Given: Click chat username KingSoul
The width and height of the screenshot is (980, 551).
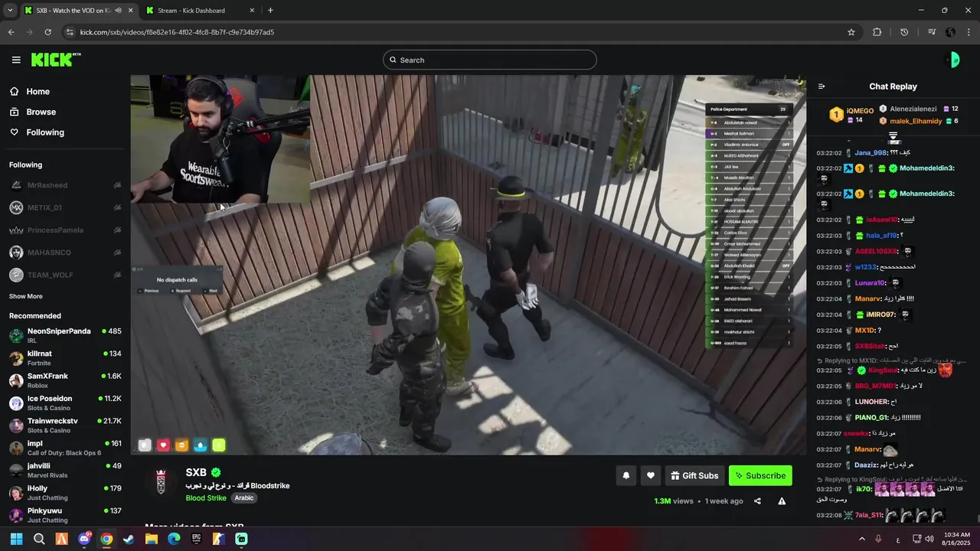Looking at the screenshot, I should [x=882, y=370].
